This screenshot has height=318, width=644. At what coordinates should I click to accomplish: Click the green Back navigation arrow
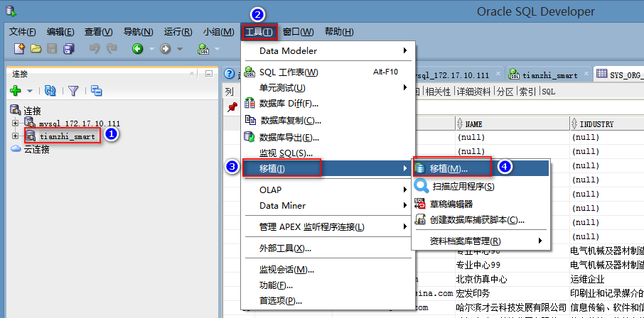[138, 49]
